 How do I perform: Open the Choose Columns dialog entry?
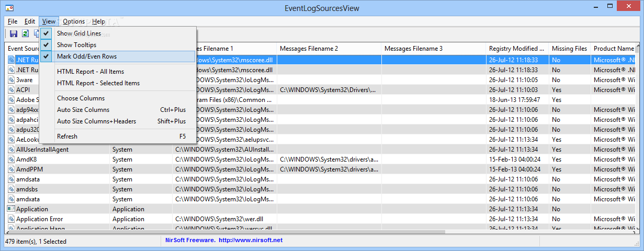point(118,98)
